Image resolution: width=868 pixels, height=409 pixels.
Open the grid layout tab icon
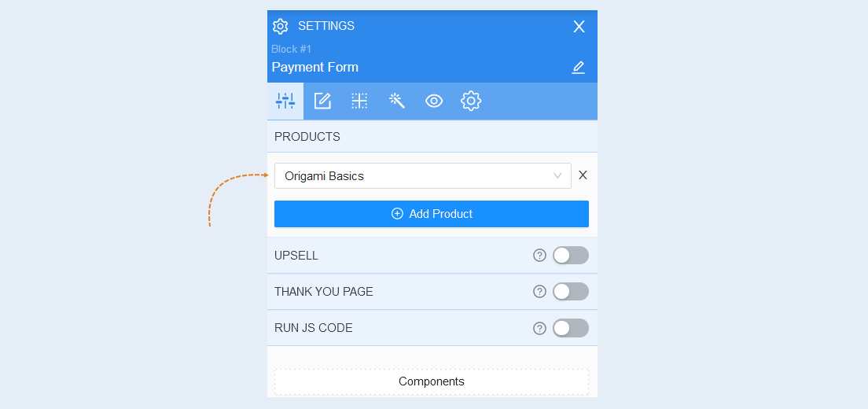pyautogui.click(x=359, y=101)
